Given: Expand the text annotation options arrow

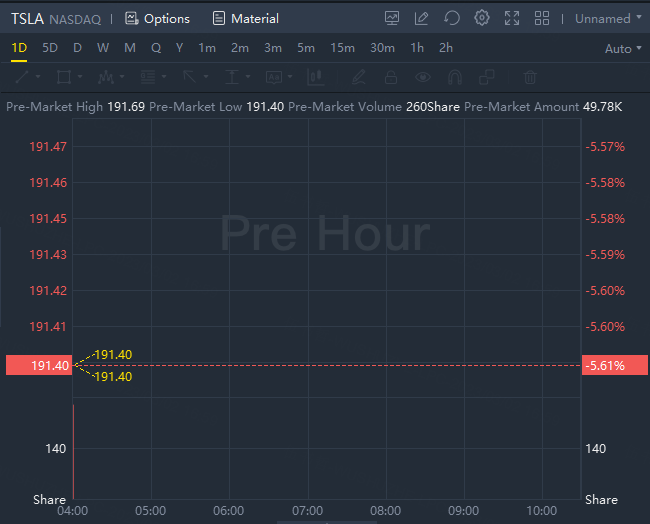Looking at the screenshot, I should coord(290,77).
